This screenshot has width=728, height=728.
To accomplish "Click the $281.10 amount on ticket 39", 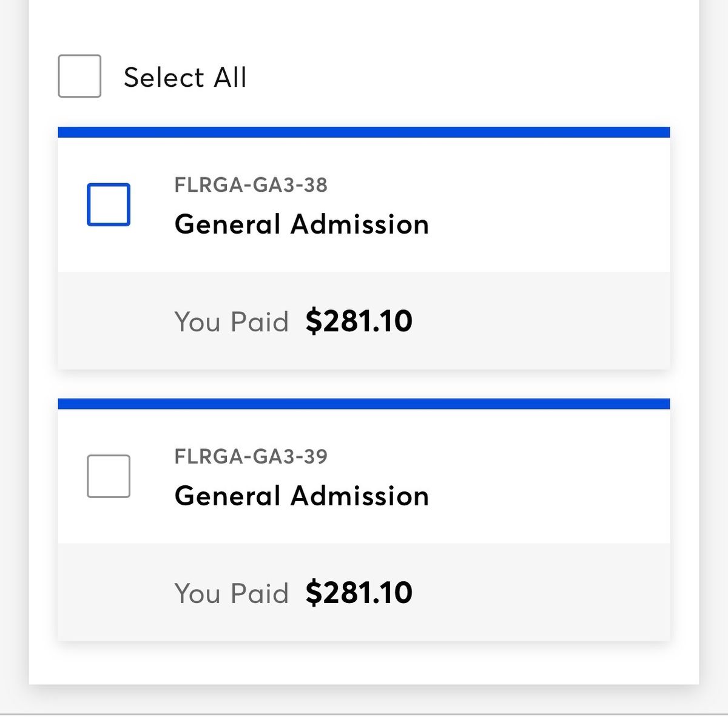I will pos(359,593).
